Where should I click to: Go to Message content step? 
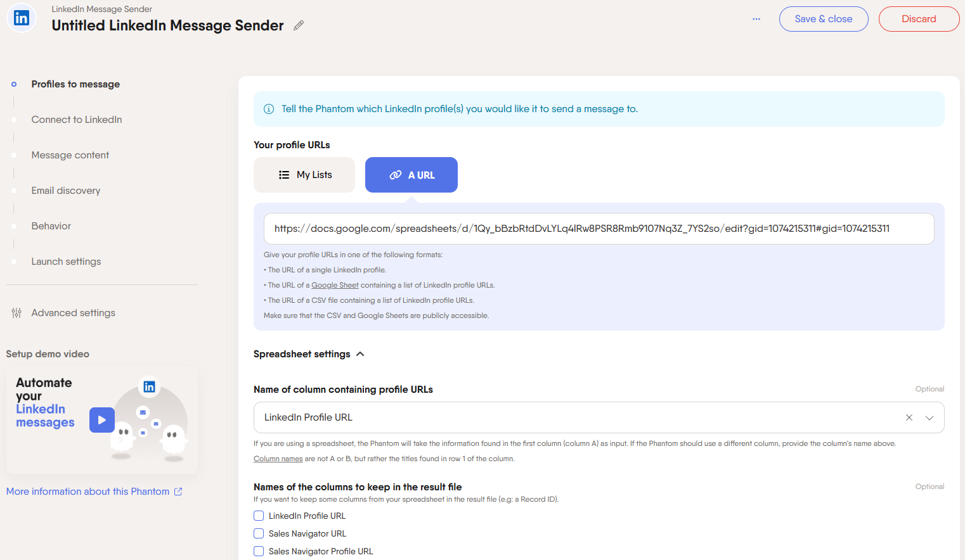[70, 155]
